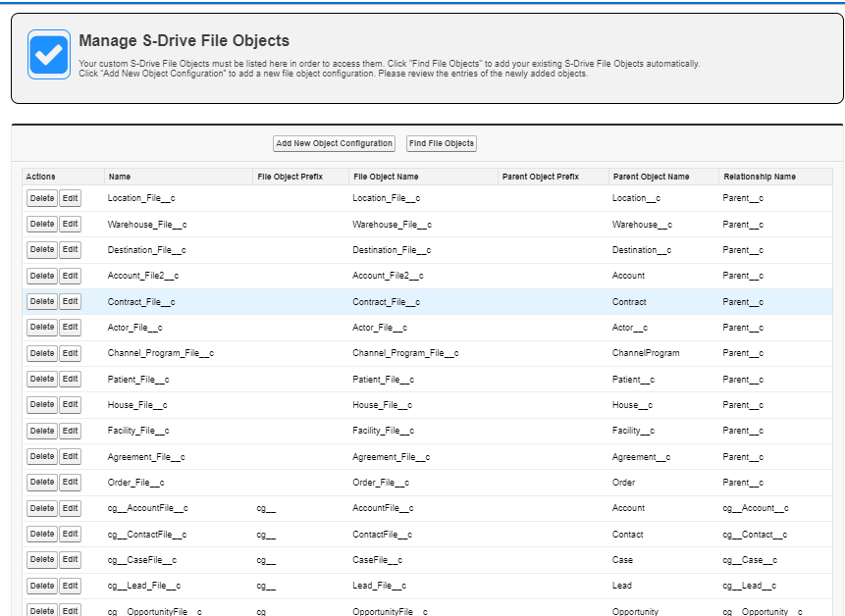Click the S-Drive checkmark logo icon

[49, 54]
